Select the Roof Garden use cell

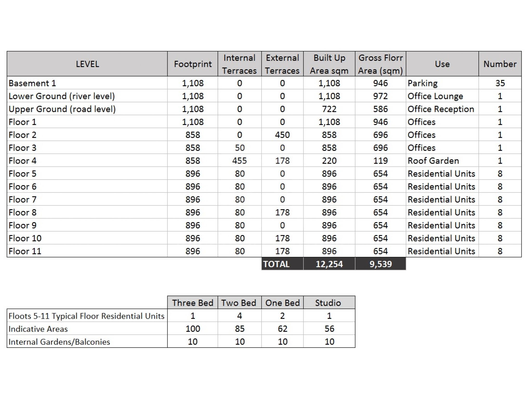(442, 161)
